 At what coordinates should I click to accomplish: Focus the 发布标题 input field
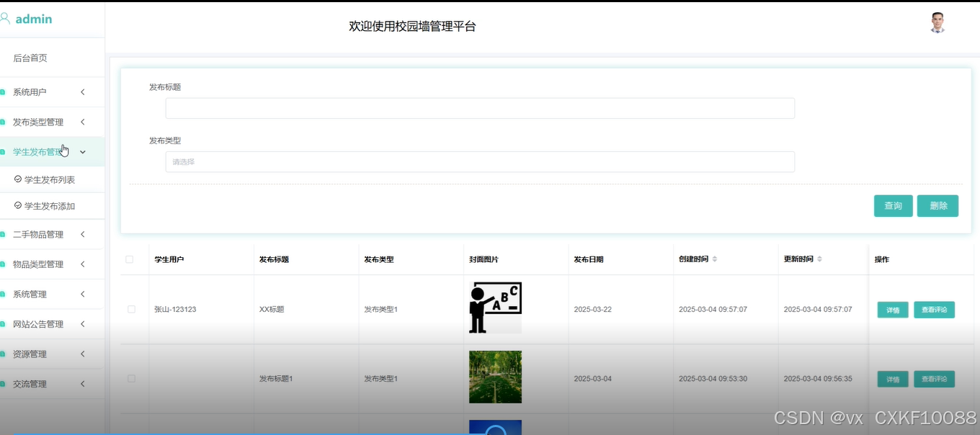480,108
